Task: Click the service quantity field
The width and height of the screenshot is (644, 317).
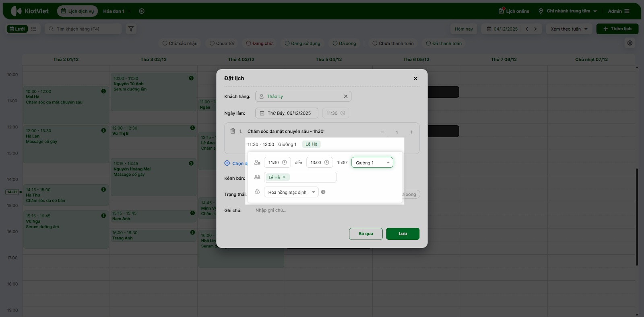Action: [396, 132]
